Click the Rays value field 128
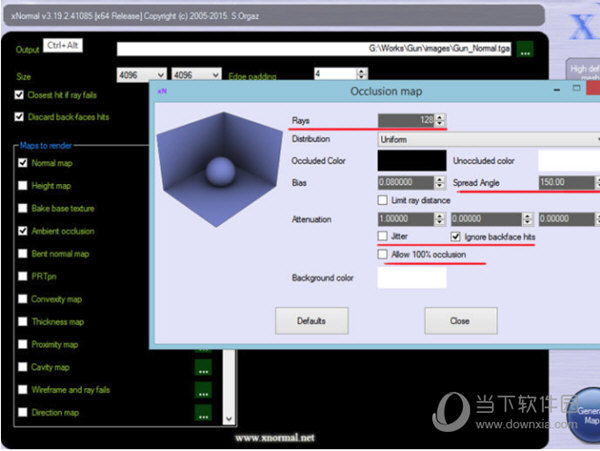Screen dimensions: 600x451 click(406, 120)
